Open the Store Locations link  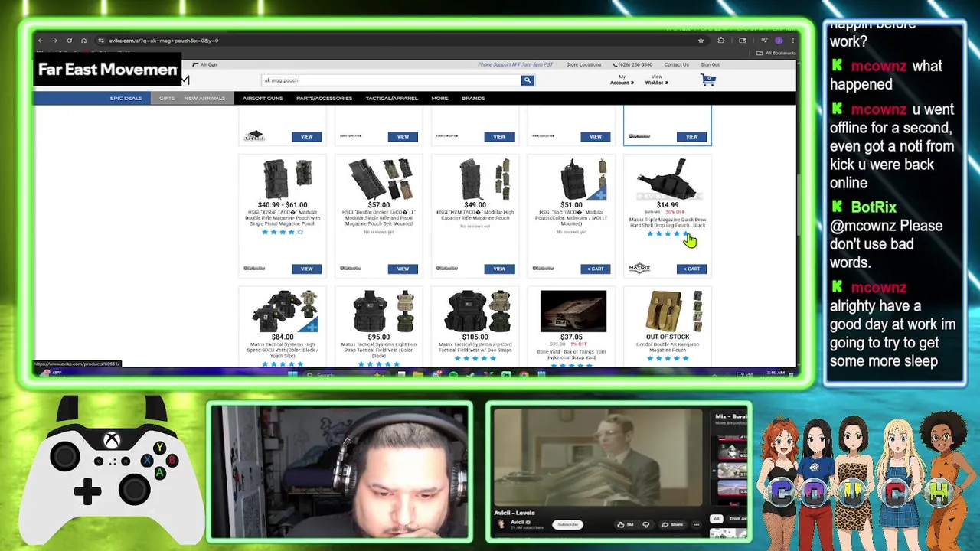tap(583, 64)
